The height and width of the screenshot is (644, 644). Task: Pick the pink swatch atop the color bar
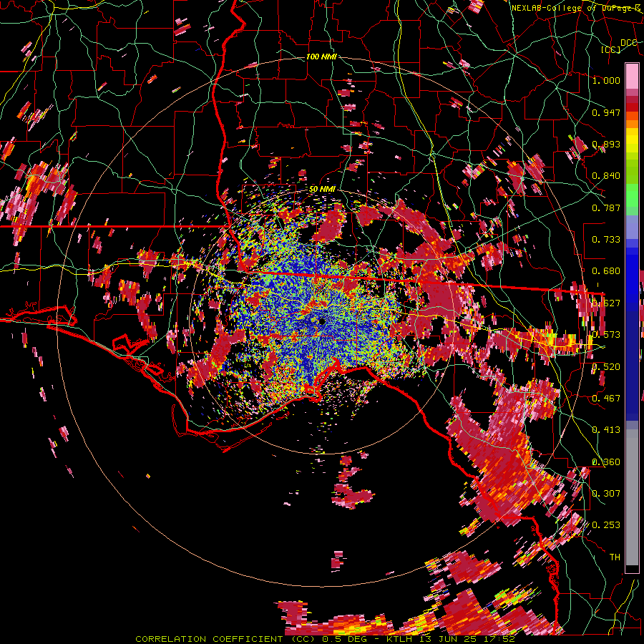[632, 76]
